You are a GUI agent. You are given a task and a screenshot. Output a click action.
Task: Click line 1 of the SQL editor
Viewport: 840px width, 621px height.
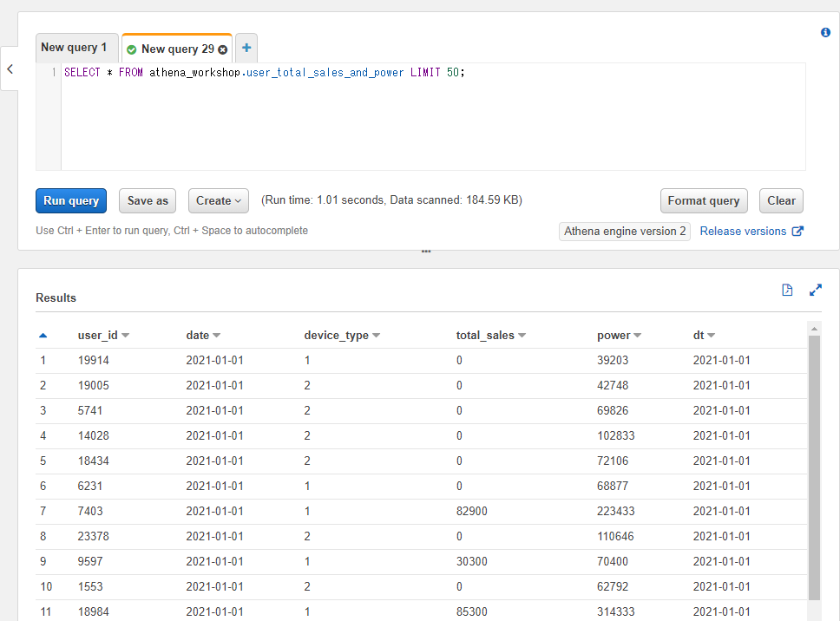click(260, 72)
